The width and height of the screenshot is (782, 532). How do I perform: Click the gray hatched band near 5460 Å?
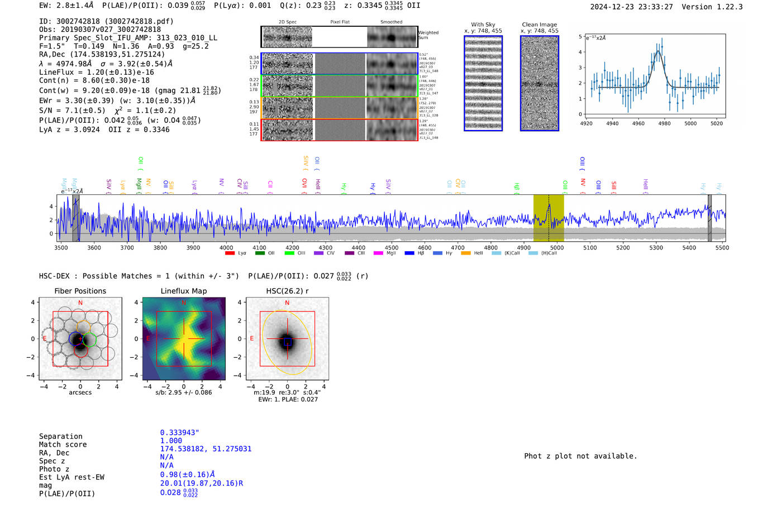(709, 218)
